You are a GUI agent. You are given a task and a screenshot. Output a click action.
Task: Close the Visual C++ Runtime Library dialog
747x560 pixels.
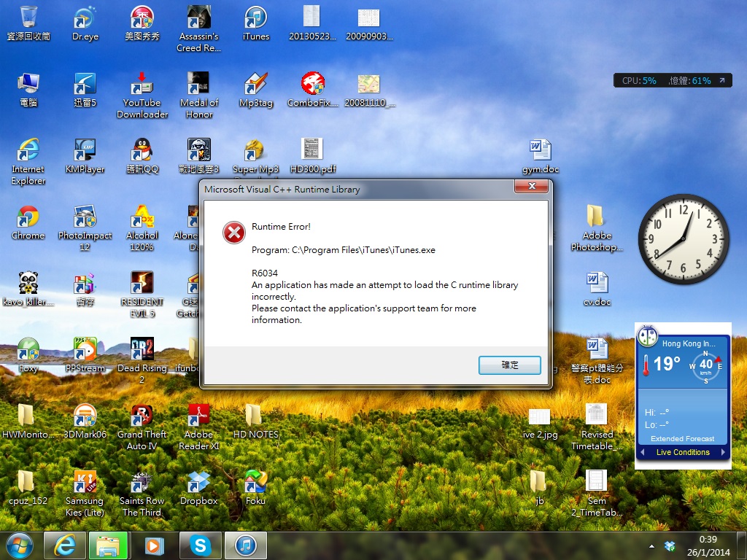[532, 186]
